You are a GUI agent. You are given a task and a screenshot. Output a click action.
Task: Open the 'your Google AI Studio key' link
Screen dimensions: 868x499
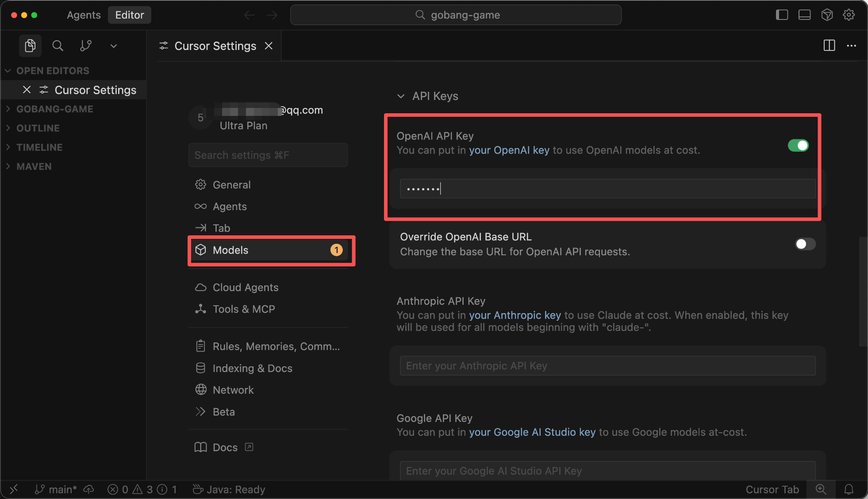[x=532, y=432]
